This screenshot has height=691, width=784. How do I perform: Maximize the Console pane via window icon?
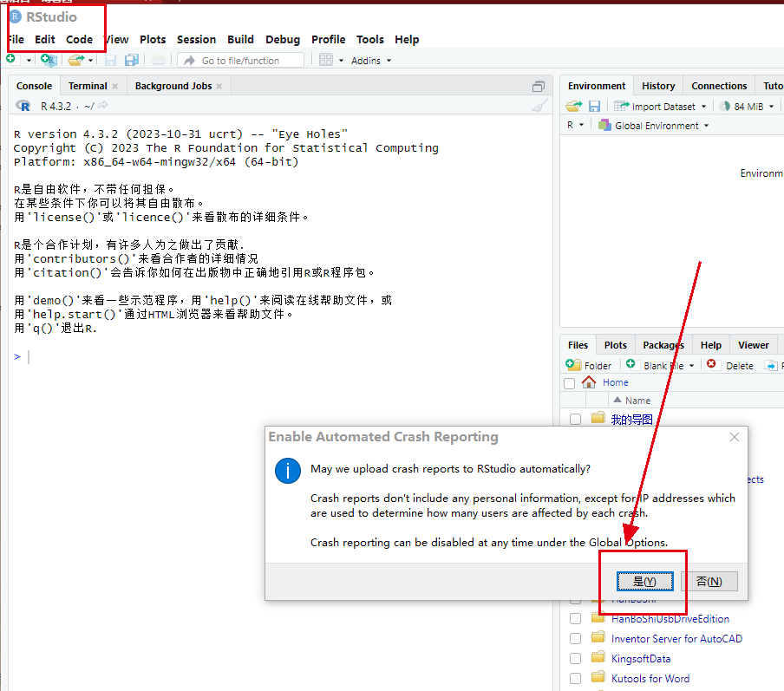pos(538,87)
